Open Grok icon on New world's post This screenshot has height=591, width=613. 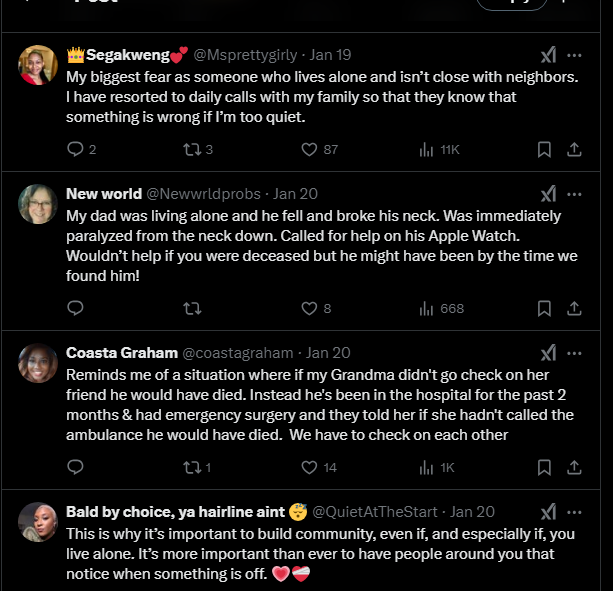pos(548,194)
